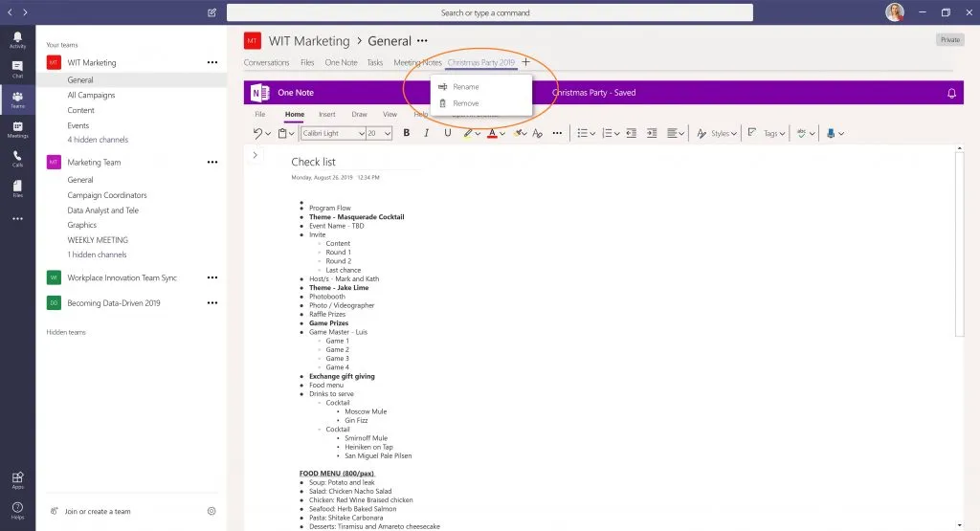Image resolution: width=980 pixels, height=531 pixels.
Task: Open the Files section in the sidebar
Action: (x=17, y=188)
